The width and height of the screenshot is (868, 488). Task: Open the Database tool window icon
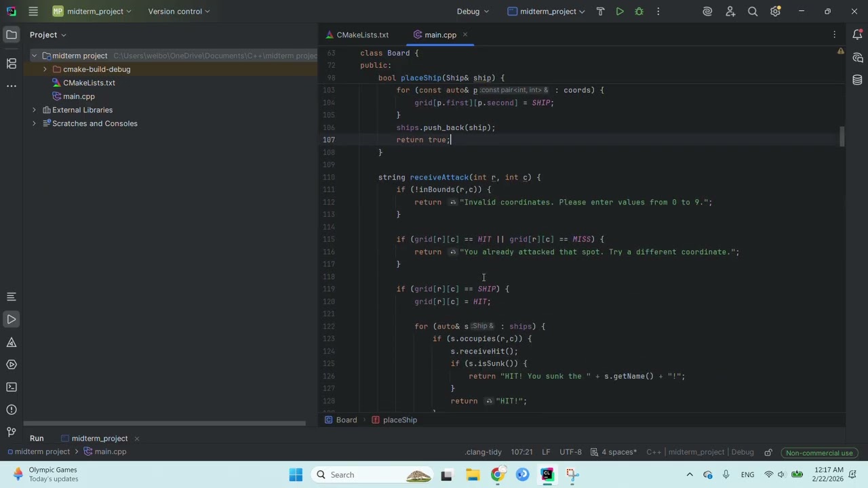tap(857, 80)
